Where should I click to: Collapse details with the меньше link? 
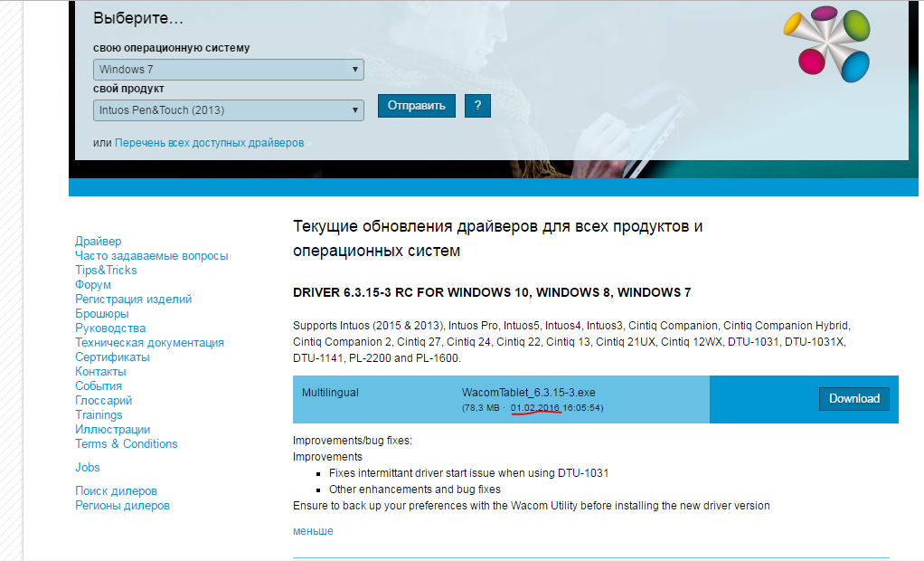313,531
